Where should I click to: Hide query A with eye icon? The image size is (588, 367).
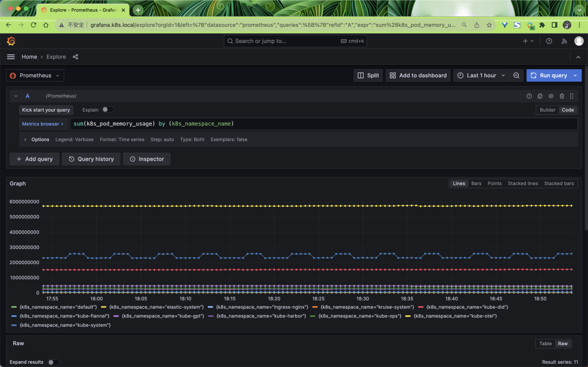click(x=551, y=96)
